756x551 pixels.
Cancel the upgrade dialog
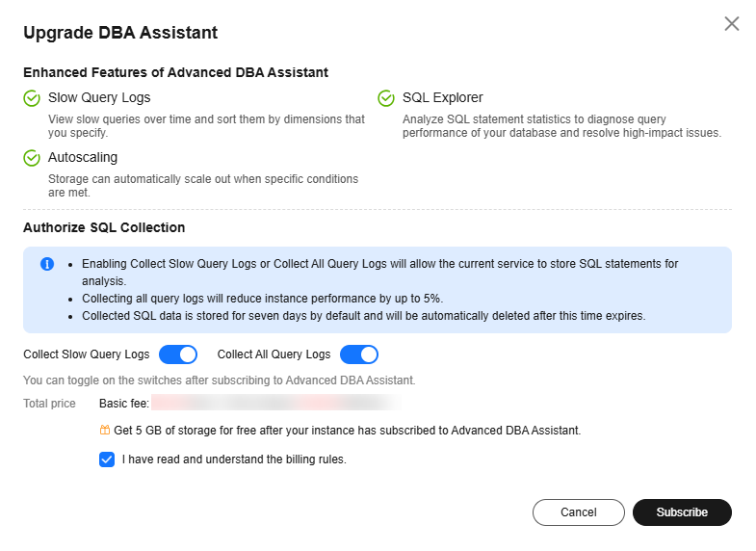(x=578, y=512)
